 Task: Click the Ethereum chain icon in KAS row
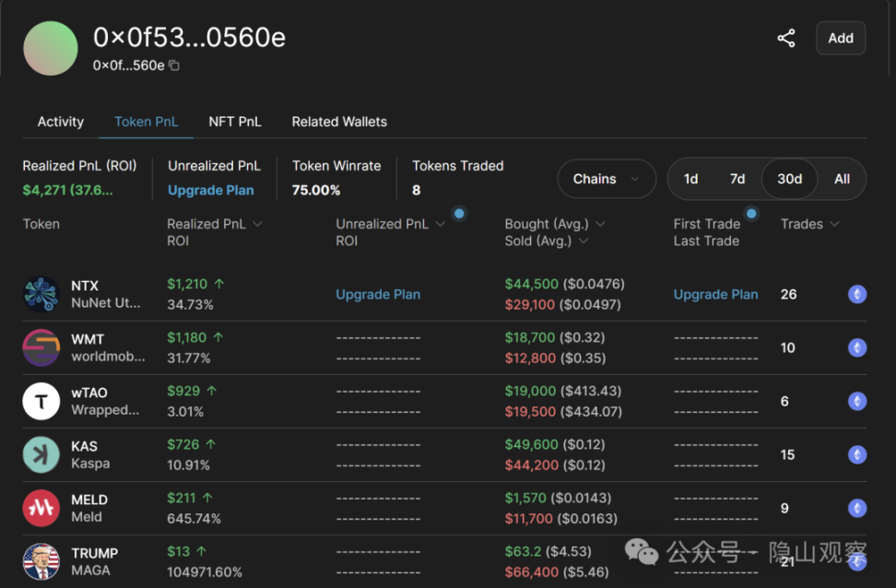coord(857,455)
